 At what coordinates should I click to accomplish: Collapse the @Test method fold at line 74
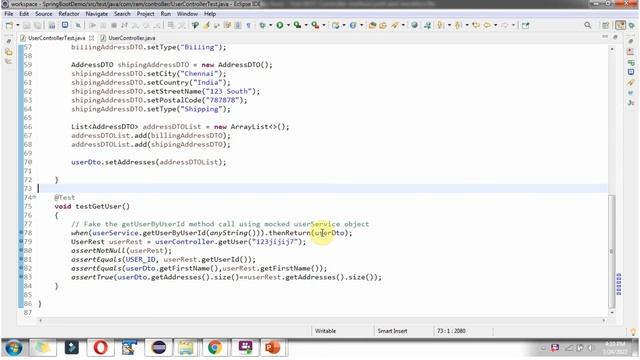click(x=34, y=197)
